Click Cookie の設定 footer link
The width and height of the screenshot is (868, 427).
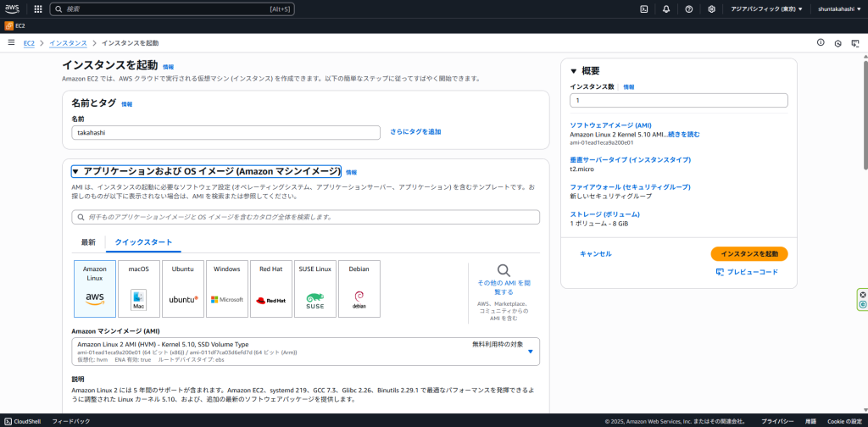tap(845, 421)
